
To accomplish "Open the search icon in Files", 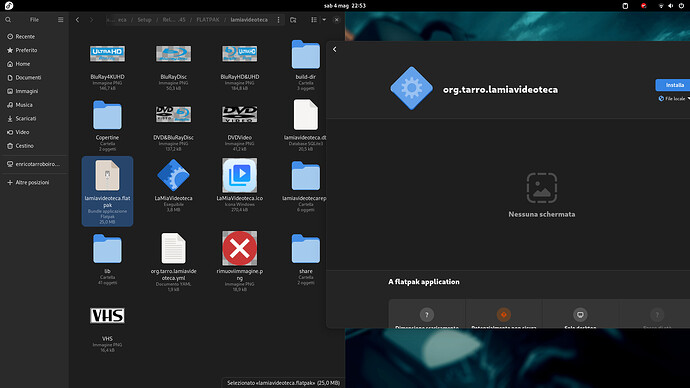I will click(8, 20).
